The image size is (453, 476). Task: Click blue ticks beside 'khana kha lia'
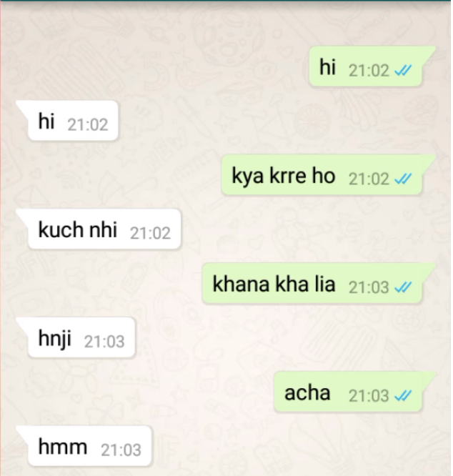[x=403, y=287]
